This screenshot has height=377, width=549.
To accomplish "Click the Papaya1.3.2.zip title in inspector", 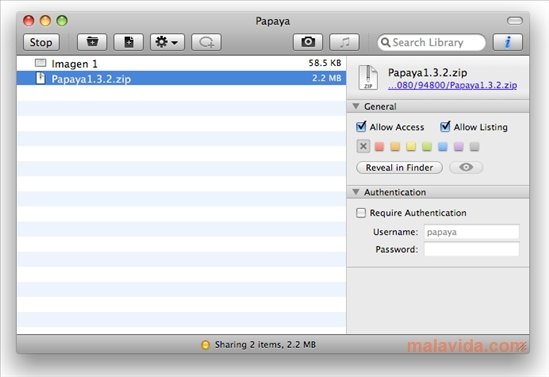I will [428, 72].
